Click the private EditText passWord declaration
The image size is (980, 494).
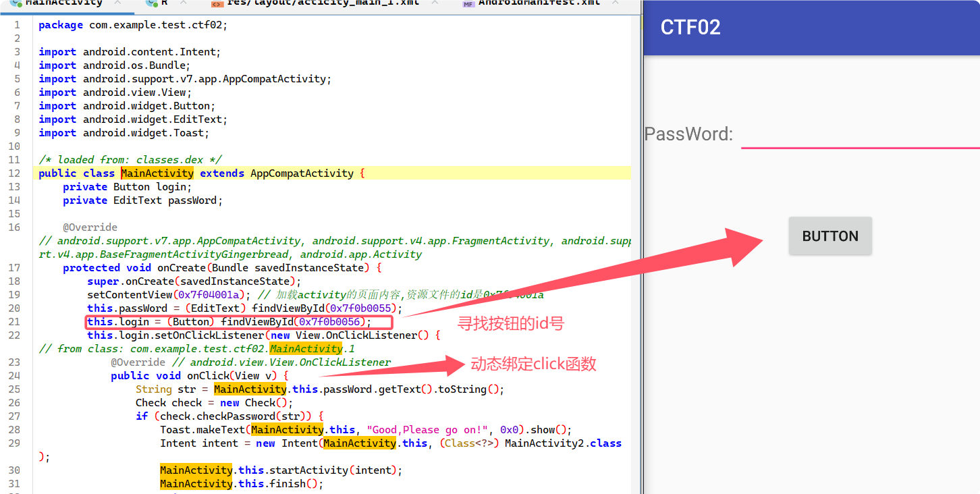point(142,200)
